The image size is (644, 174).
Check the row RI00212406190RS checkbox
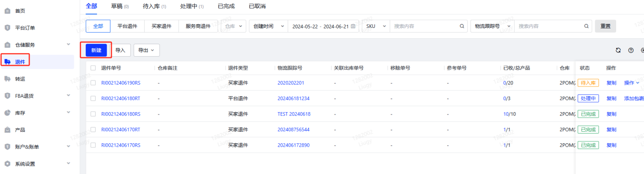[93, 83]
